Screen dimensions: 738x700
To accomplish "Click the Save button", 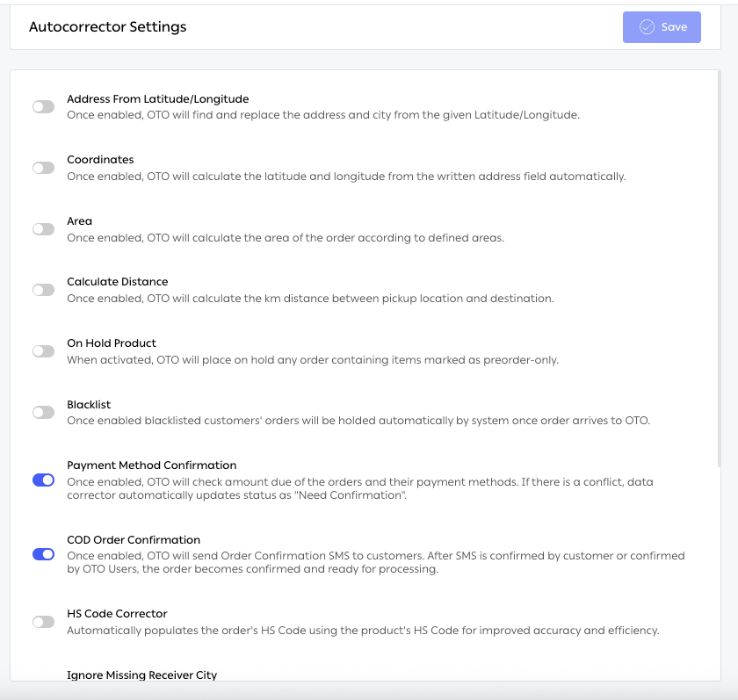I will point(662,27).
